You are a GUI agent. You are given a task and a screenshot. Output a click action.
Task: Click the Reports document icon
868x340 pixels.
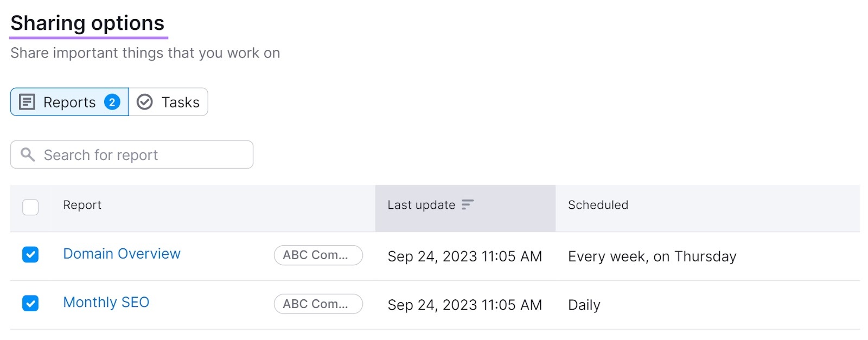27,102
